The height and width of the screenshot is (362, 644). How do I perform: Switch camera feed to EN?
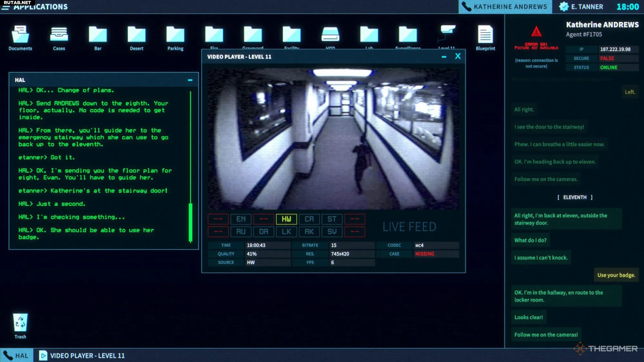coord(241,219)
